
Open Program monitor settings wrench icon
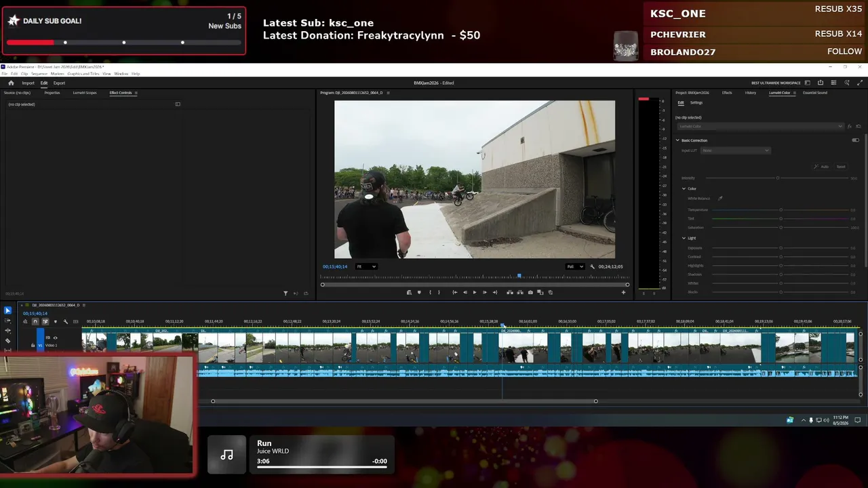pyautogui.click(x=592, y=266)
